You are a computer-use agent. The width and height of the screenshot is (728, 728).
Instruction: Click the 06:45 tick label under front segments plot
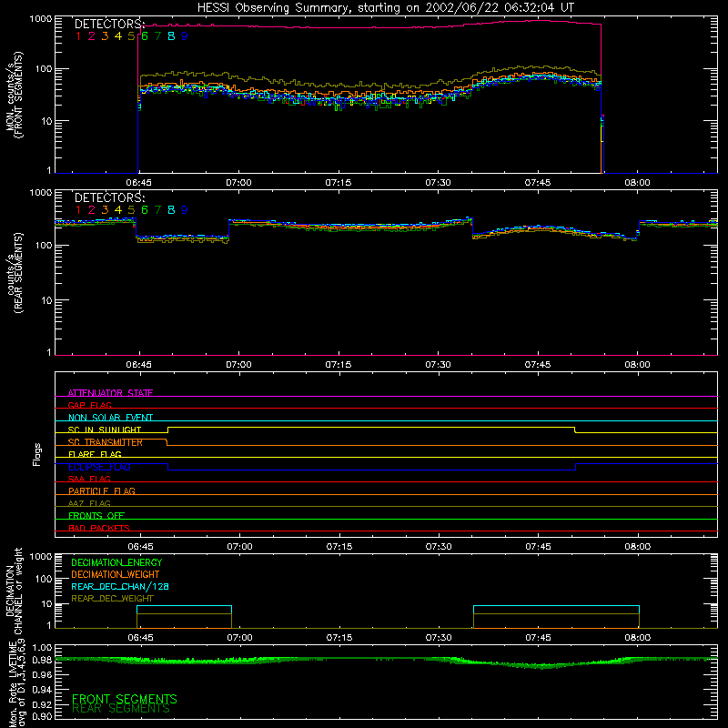(x=138, y=183)
